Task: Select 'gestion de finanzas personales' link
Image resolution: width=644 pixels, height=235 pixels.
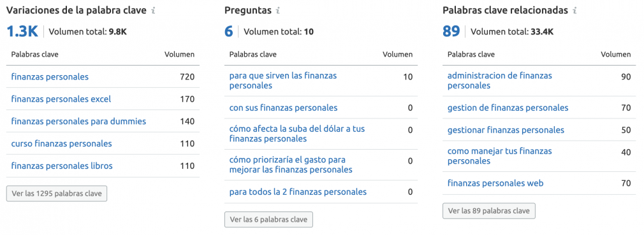Action: tap(508, 108)
